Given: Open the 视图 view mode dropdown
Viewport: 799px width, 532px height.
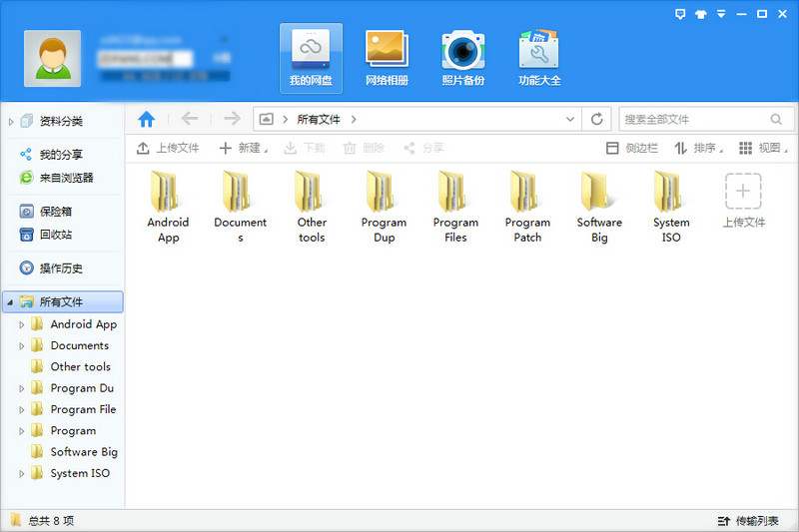Looking at the screenshot, I should [x=761, y=148].
